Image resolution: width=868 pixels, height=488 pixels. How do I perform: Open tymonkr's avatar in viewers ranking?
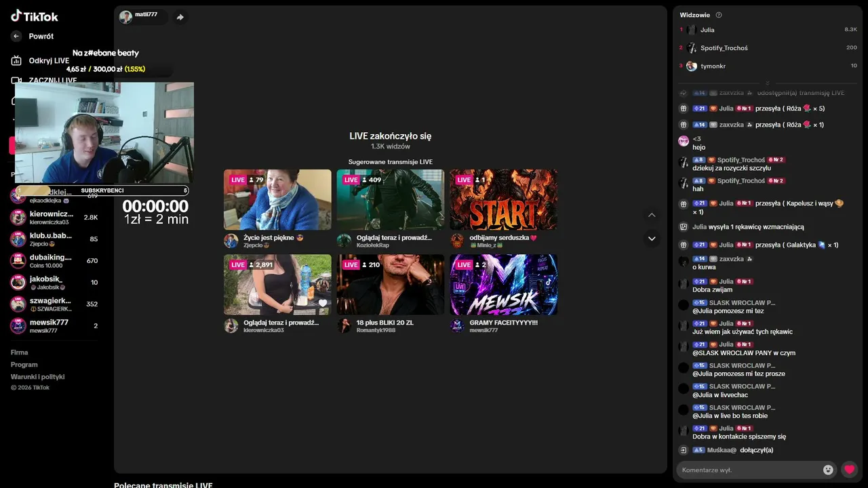(x=691, y=66)
